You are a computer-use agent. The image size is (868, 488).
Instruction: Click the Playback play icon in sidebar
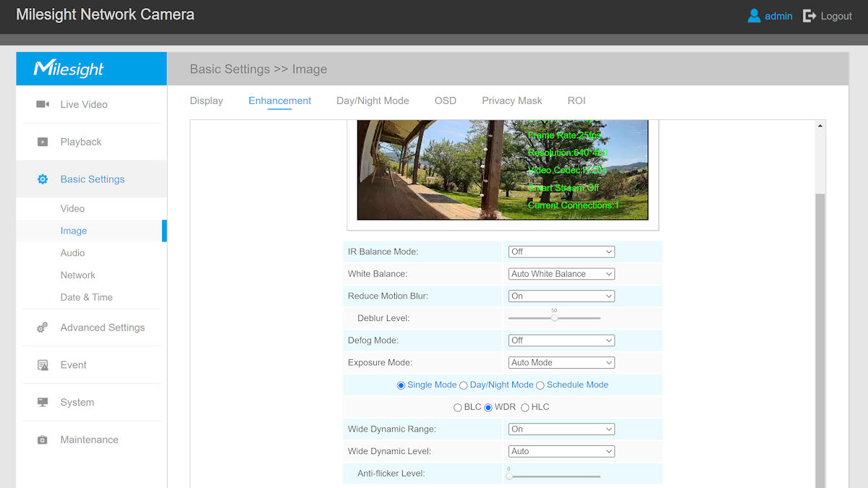pos(43,142)
